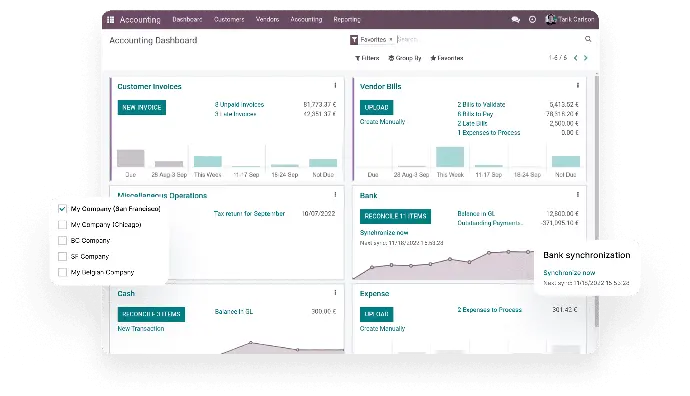Expand the Group By dropdown
Viewport: 690px width, 396px height.
coord(405,58)
